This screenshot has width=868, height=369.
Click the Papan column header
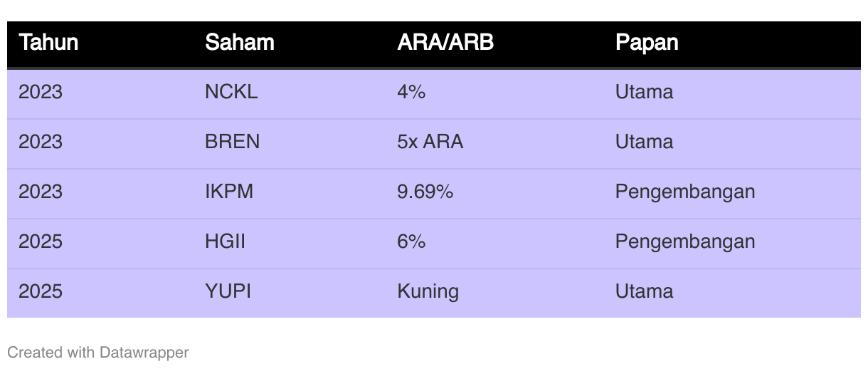(x=647, y=43)
